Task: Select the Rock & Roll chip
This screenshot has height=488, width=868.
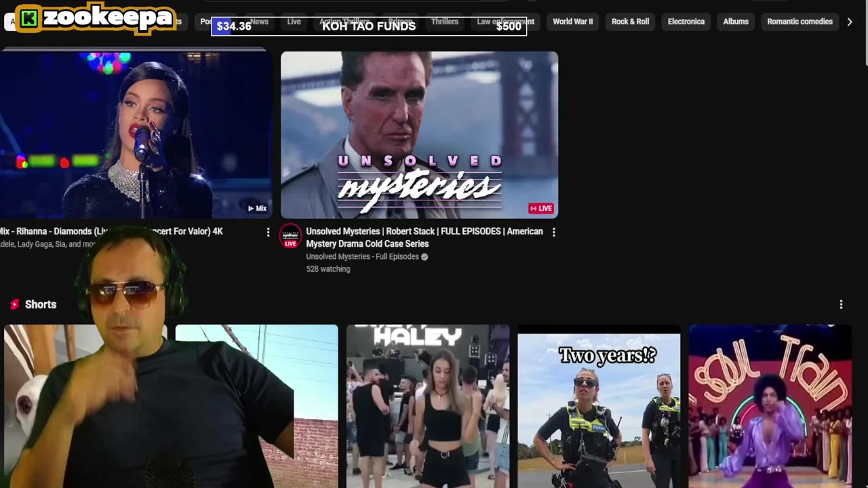Action: tap(630, 22)
